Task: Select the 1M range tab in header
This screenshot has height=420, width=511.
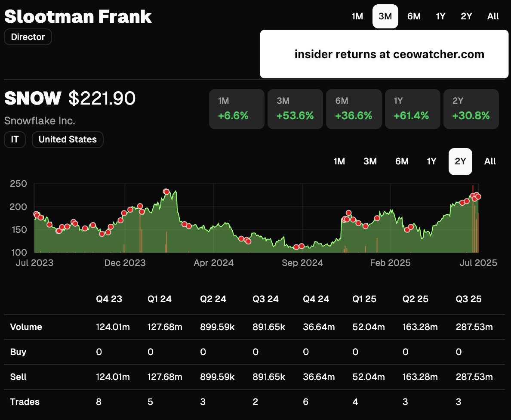Action: tap(357, 16)
